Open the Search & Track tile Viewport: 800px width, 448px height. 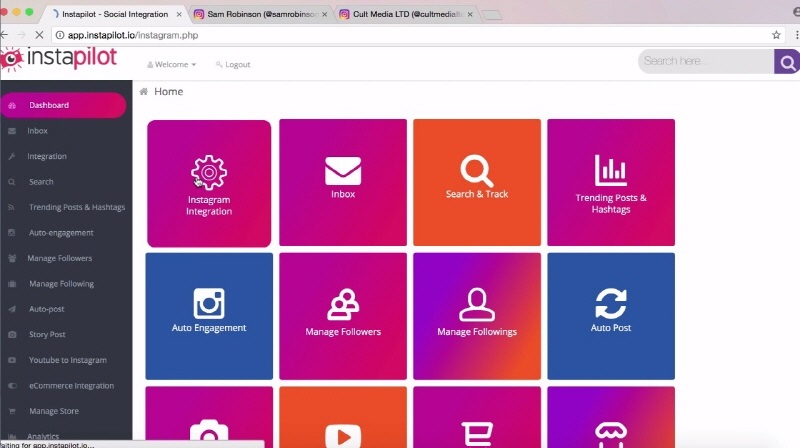[x=477, y=182]
